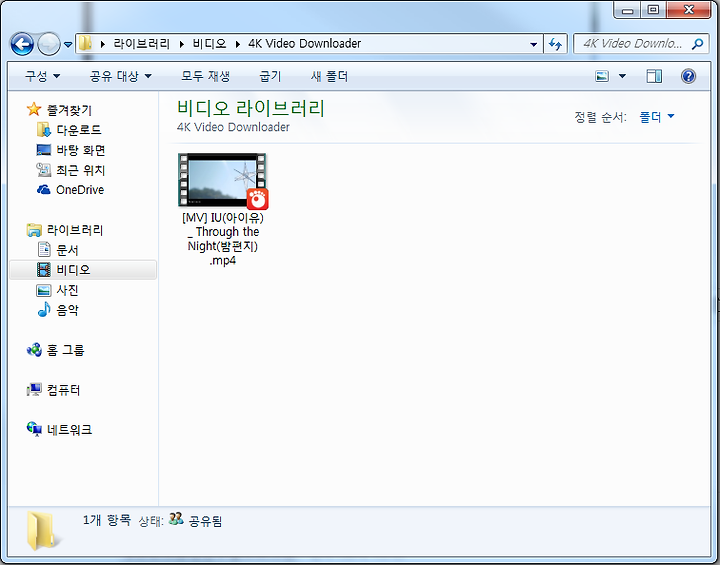
Task: Click the 컴퓨터 monitor icon
Action: pyautogui.click(x=34, y=390)
